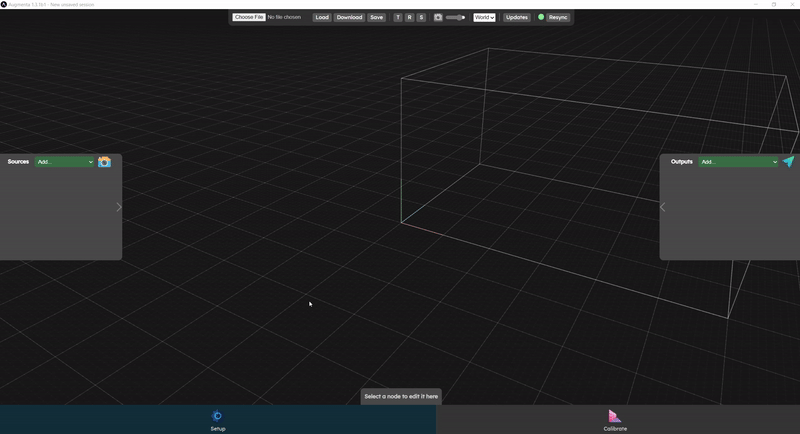Collapse the Outputs panel with its arrow
Screen dimensions: 800x434
pyautogui.click(x=663, y=207)
